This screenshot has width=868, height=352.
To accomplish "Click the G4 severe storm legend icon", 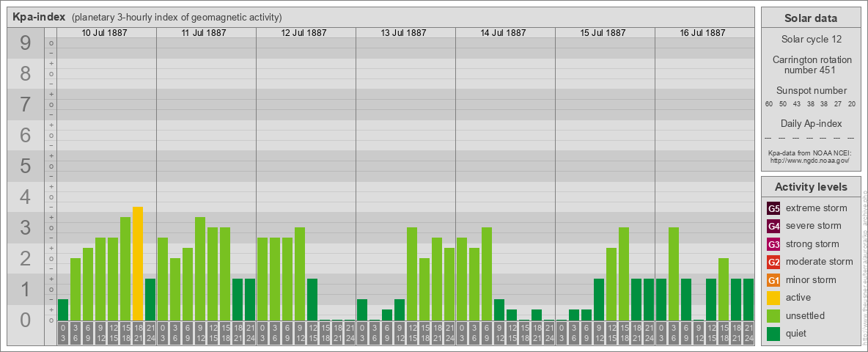I will [774, 226].
